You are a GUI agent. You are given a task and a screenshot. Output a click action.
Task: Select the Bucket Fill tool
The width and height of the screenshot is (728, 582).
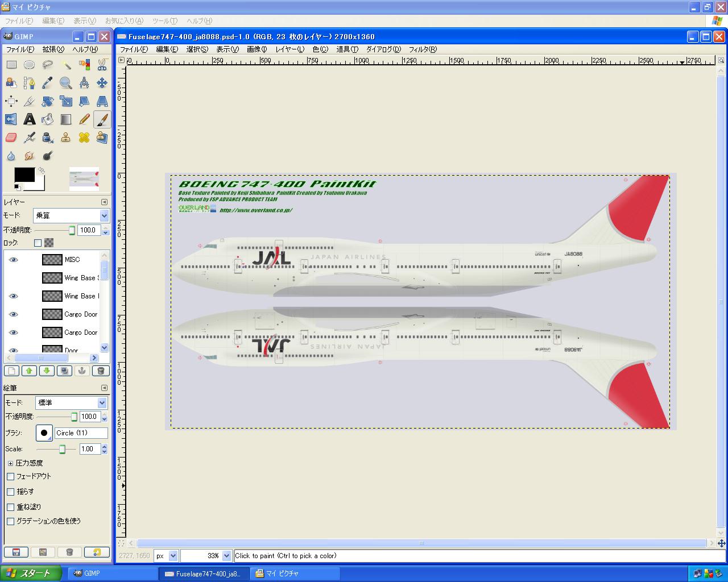coord(47,119)
